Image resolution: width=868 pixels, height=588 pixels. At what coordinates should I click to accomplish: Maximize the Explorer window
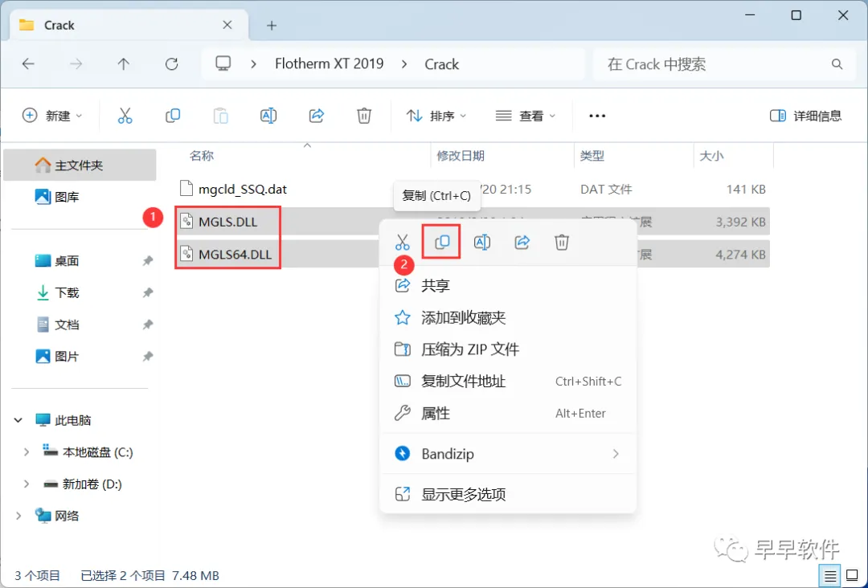pyautogui.click(x=796, y=15)
